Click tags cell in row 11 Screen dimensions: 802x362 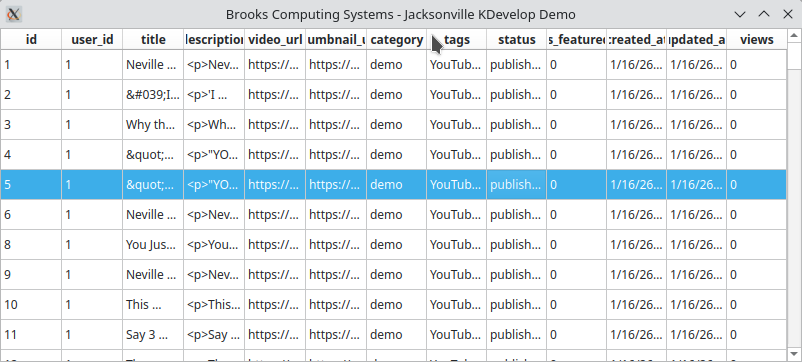click(456, 335)
